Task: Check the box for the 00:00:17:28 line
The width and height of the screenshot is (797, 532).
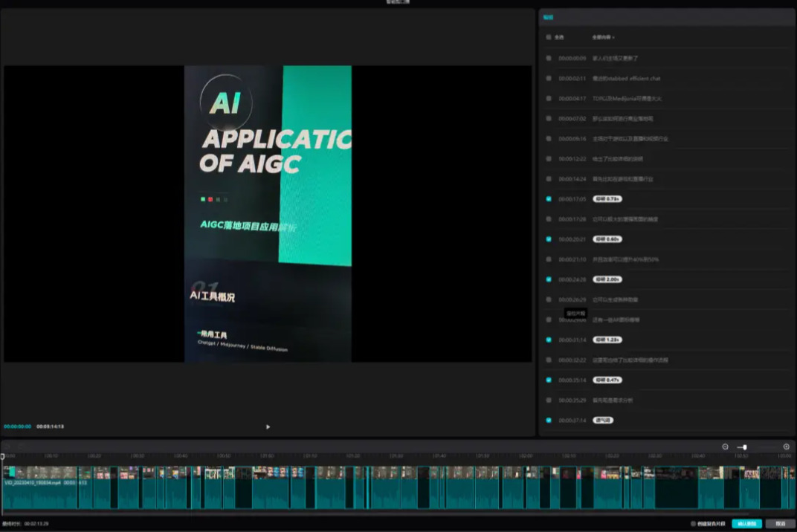Action: (x=549, y=219)
